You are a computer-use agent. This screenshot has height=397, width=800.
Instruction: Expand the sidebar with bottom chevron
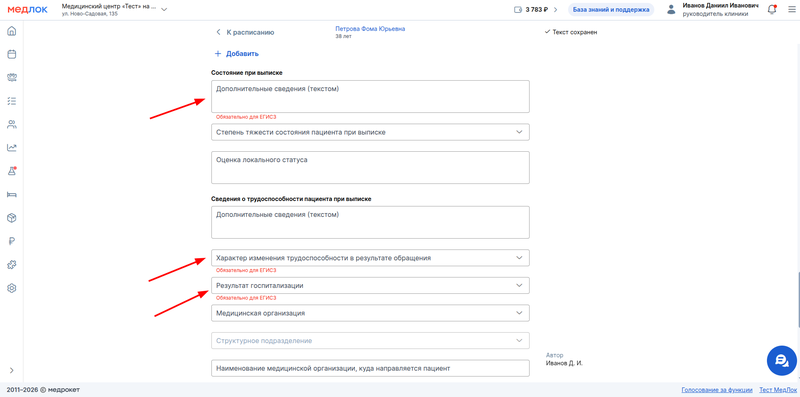(x=12, y=370)
